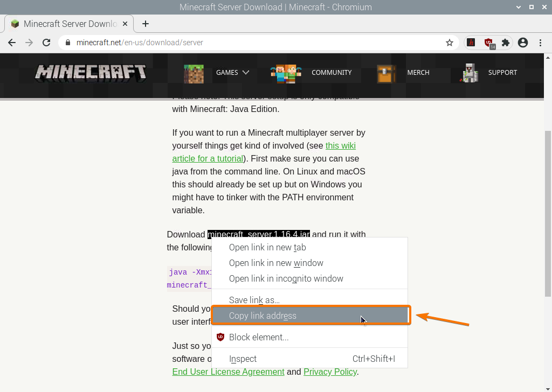The width and height of the screenshot is (552, 392).
Task: Bookmark this page with the star
Action: click(449, 43)
